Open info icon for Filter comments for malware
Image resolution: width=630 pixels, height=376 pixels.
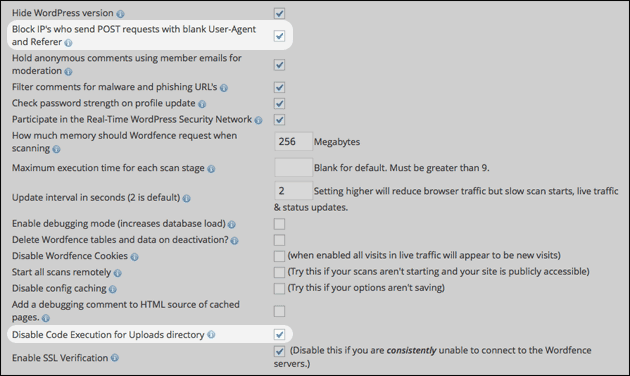tap(224, 88)
